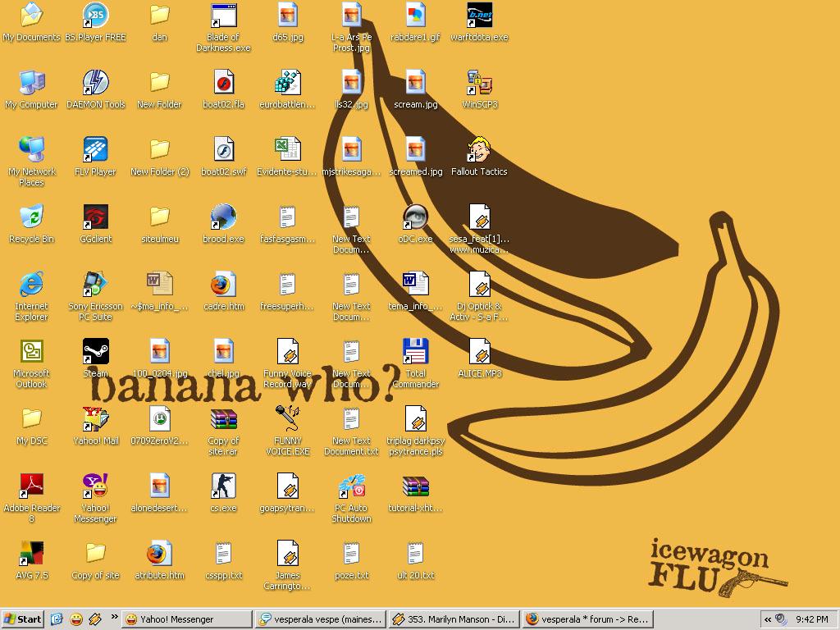Screen dimensions: 840x630
Task: Switch to the Marilyn Manson taskbar window
Action: (x=453, y=619)
